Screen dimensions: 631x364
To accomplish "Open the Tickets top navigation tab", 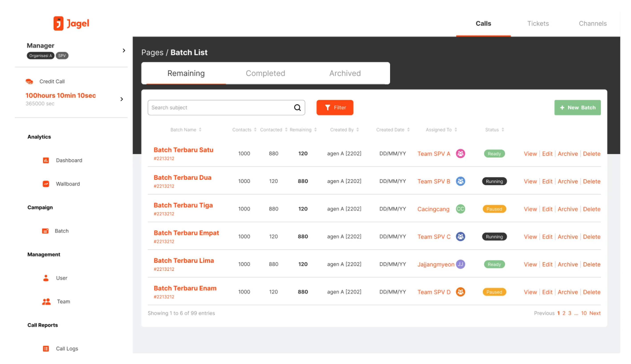I will 538,24.
